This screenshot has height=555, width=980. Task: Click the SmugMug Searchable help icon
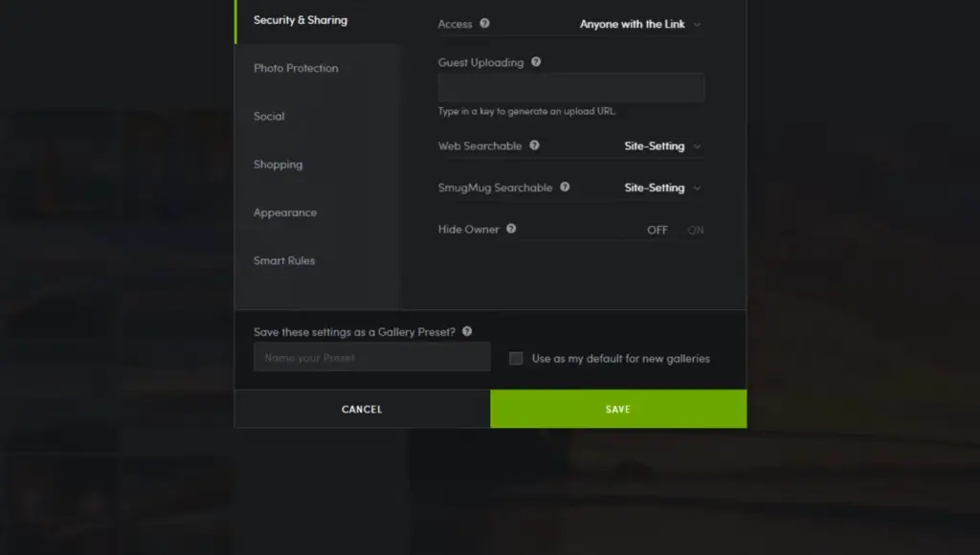(x=565, y=188)
